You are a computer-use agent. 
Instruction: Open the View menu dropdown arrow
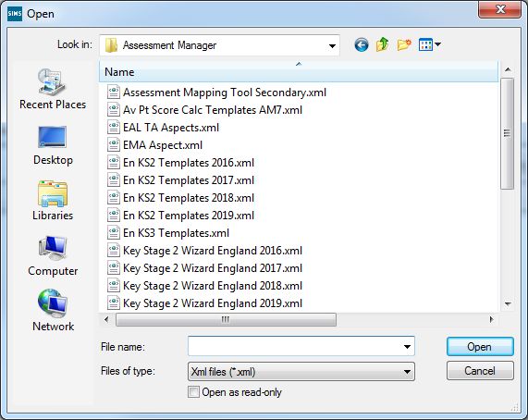tap(438, 44)
